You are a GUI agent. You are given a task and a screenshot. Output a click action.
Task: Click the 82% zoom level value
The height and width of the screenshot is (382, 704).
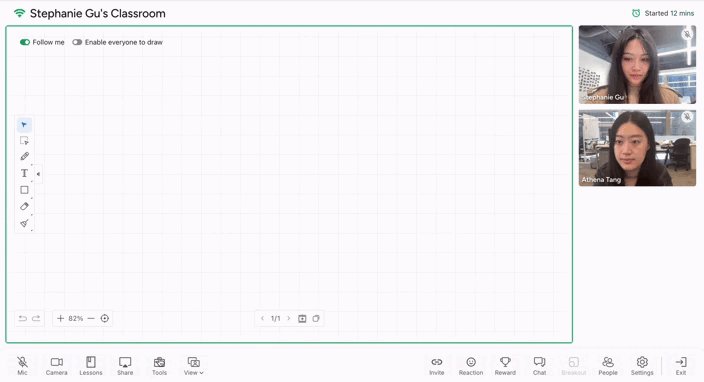coord(75,318)
